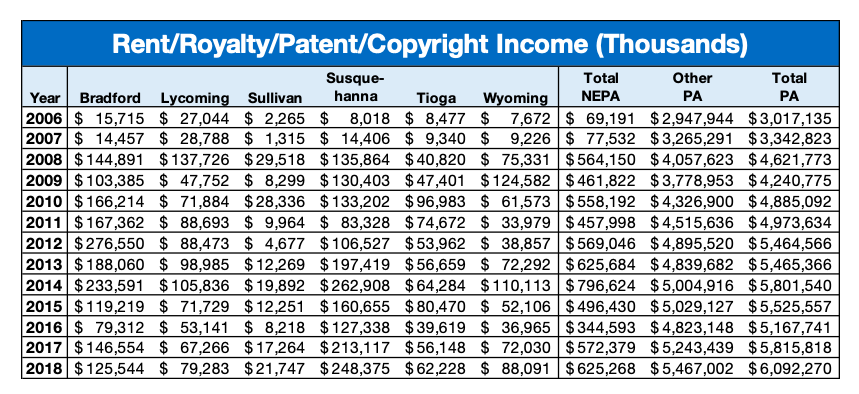Click the 2012 row label
The height and width of the screenshot is (394, 859).
click(45, 244)
